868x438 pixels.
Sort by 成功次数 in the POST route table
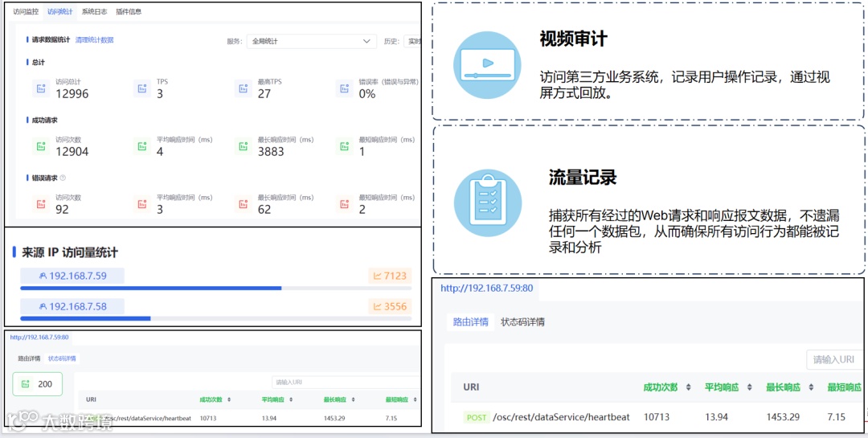[x=688, y=387]
